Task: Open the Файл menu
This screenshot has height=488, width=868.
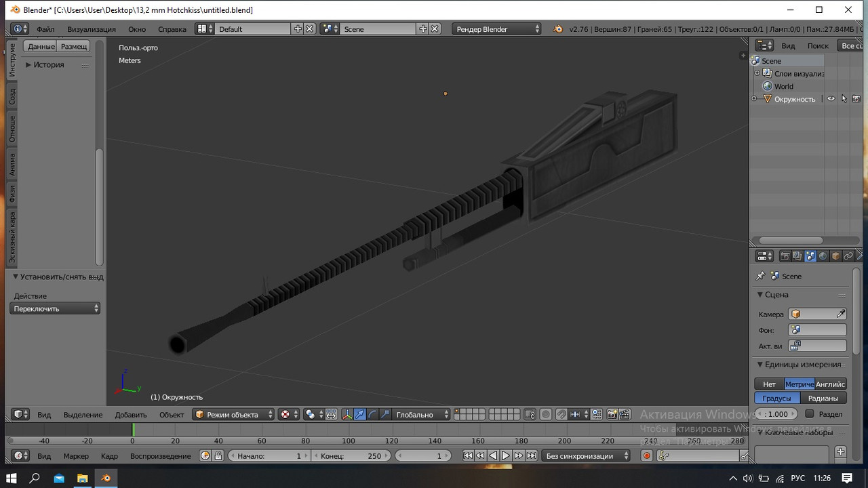Action: (45, 29)
